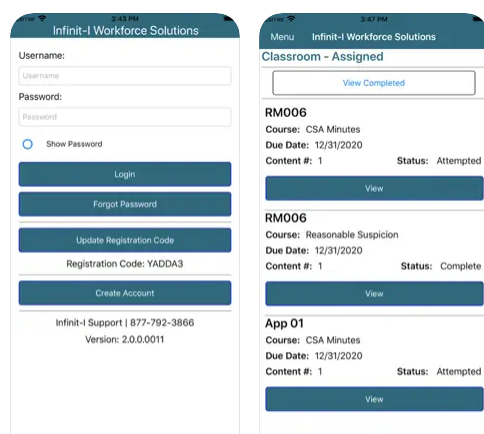Click the Wi-Fi icon on classroom screen
484x434 pixels.
[x=291, y=19]
